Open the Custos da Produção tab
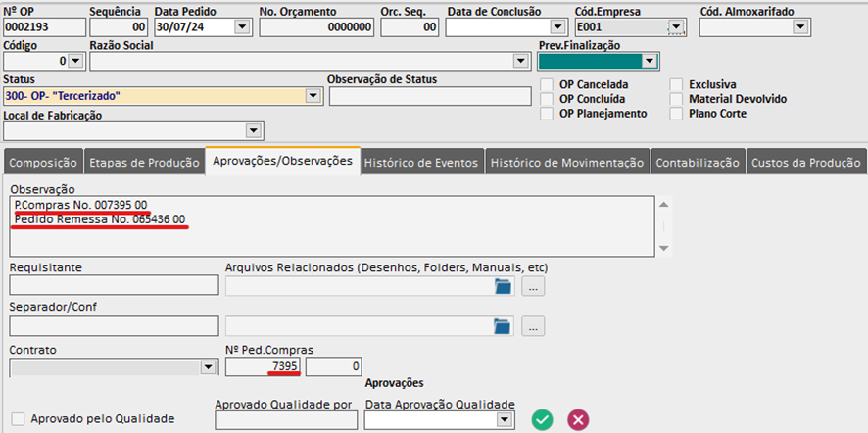868x433 pixels. tap(806, 163)
